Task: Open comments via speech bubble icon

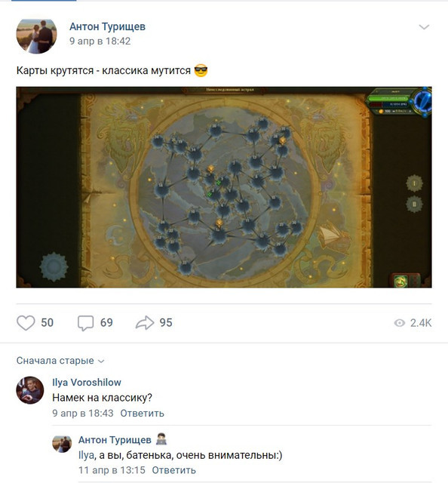Action: (85, 323)
